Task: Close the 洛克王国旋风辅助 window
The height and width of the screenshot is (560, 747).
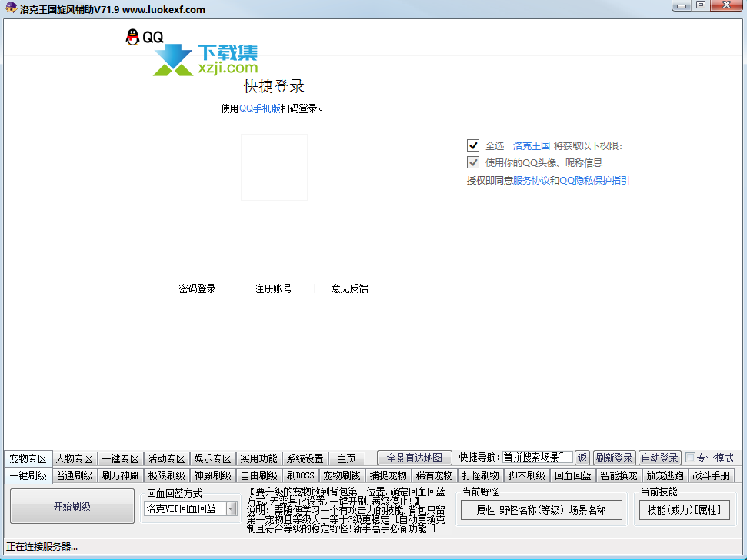Action: (x=726, y=5)
